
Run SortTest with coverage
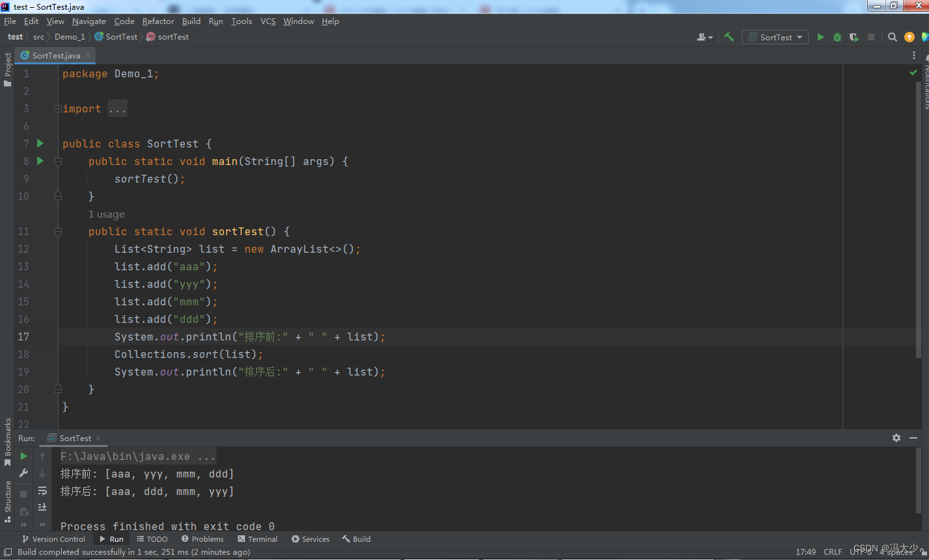(854, 37)
